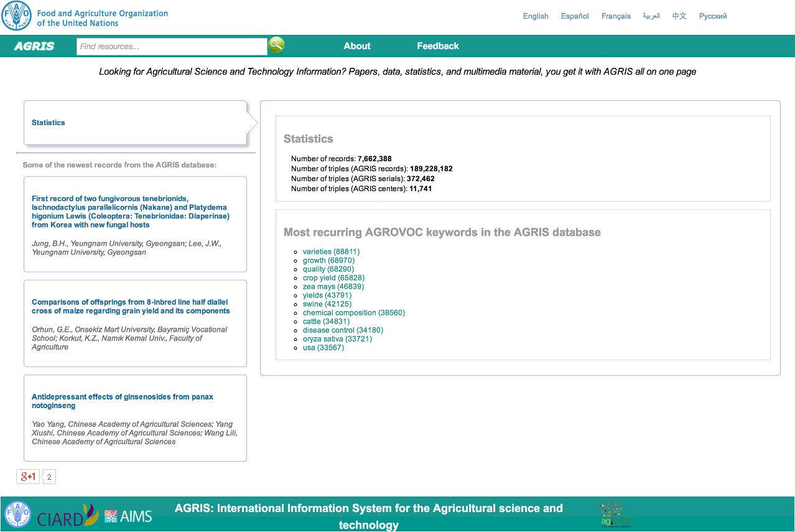The height and width of the screenshot is (532, 795).
Task: Click the 'Looking for Agricultural Science' tagline
Action: click(x=397, y=72)
